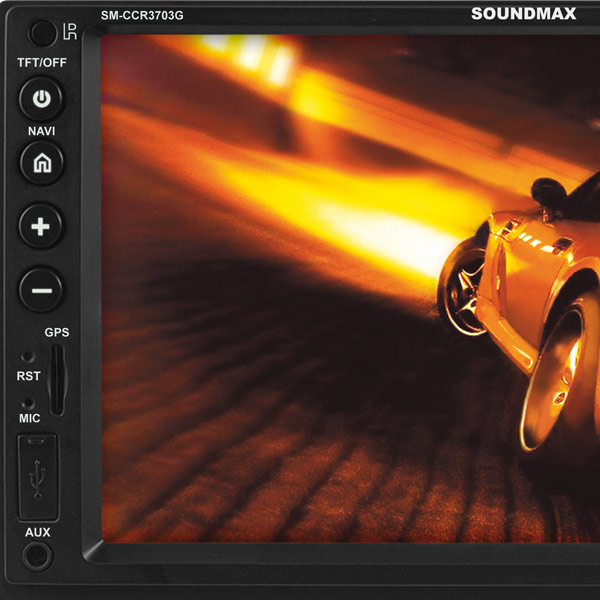Click the GPS label text
Image resolution: width=600 pixels, height=600 pixels.
click(56, 332)
